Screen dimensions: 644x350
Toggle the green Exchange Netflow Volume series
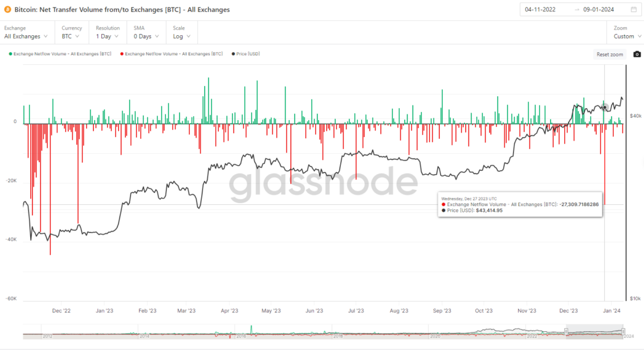pos(62,54)
